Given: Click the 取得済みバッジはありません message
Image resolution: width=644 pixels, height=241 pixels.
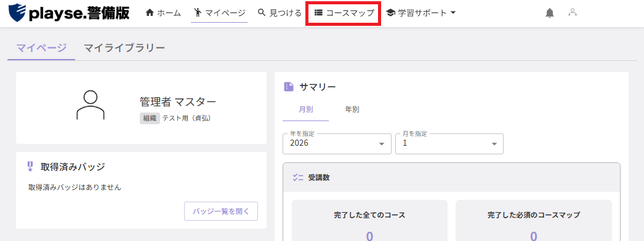Looking at the screenshot, I should pos(74,188).
